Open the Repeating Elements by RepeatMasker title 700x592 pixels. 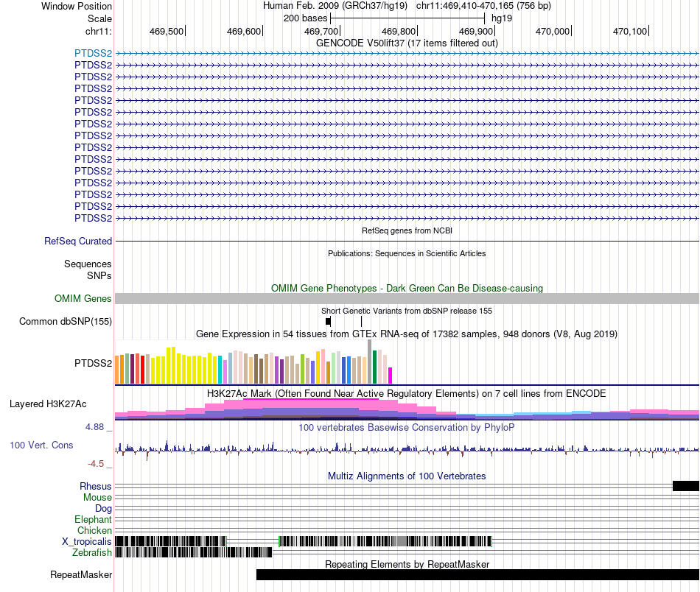click(x=407, y=564)
